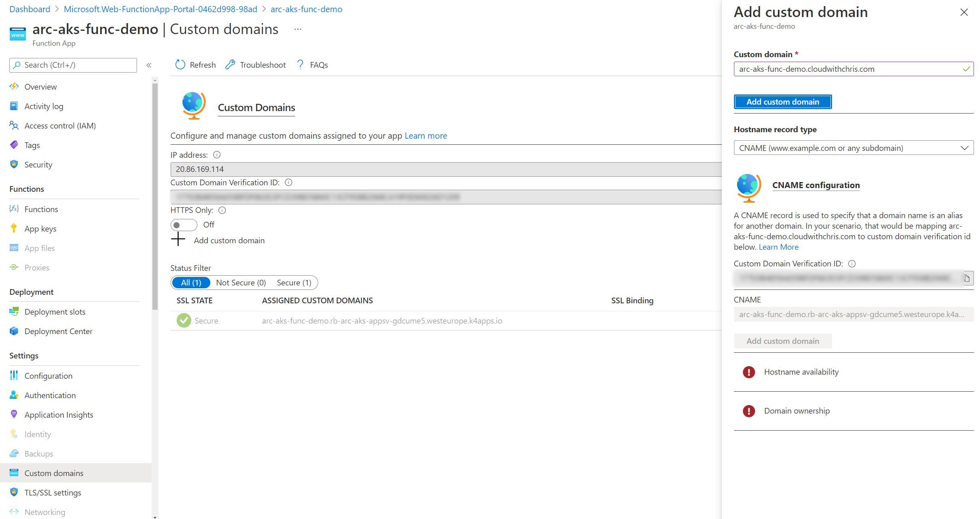Select the Not Secure (0) status filter
Viewport: 980px width, 519px height.
241,283
